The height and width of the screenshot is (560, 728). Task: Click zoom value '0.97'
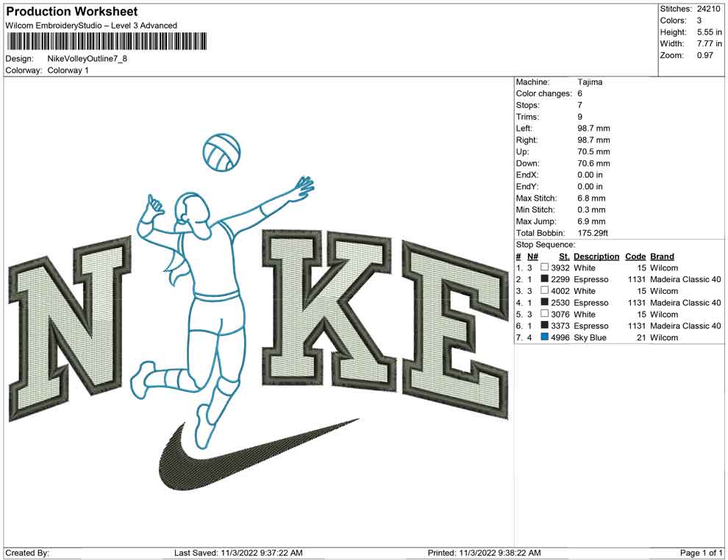[704, 55]
